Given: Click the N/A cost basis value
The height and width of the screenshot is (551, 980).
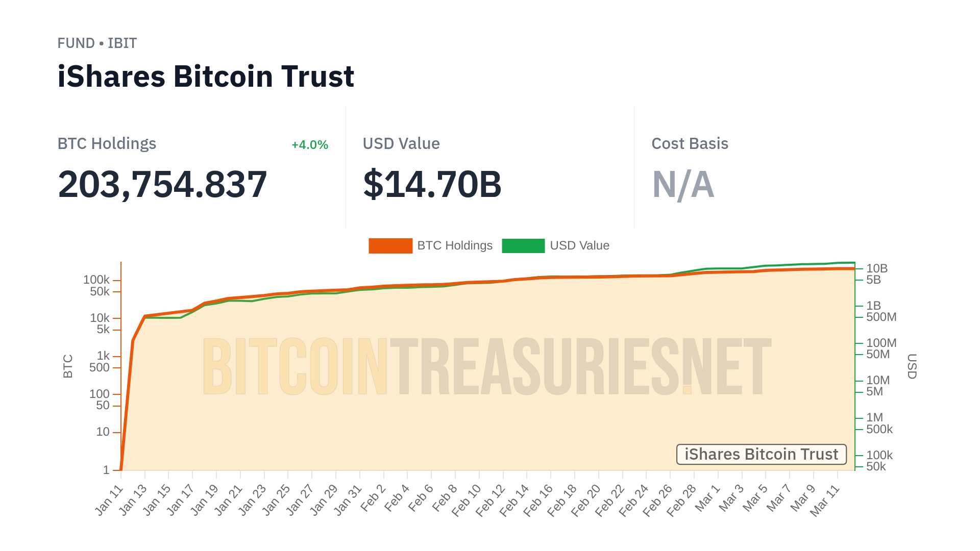Looking at the screenshot, I should (x=683, y=184).
